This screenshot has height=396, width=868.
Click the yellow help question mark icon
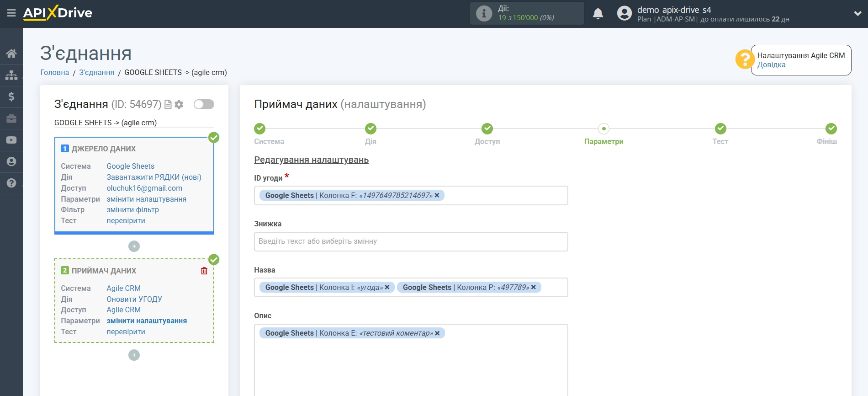click(745, 59)
